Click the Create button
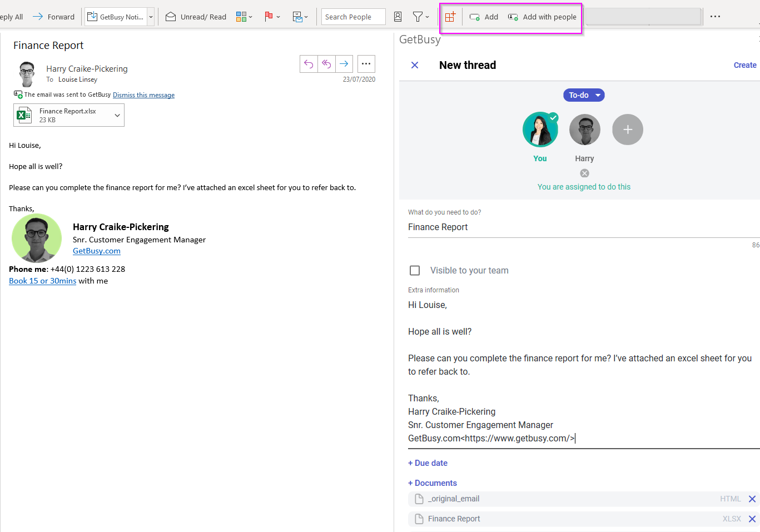 pos(745,65)
